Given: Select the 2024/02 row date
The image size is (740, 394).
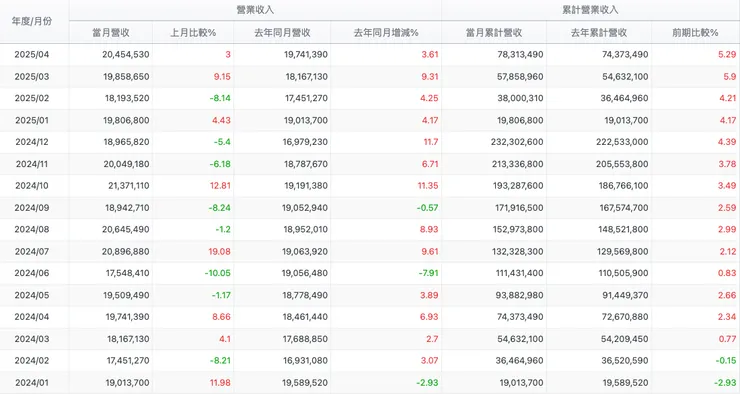Looking at the screenshot, I should (32, 360).
